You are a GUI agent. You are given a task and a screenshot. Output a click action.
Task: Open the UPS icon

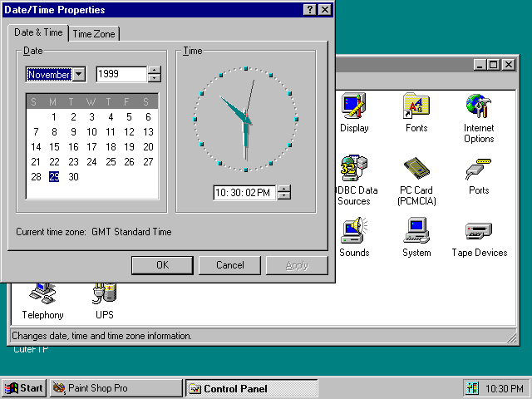pyautogui.click(x=105, y=293)
